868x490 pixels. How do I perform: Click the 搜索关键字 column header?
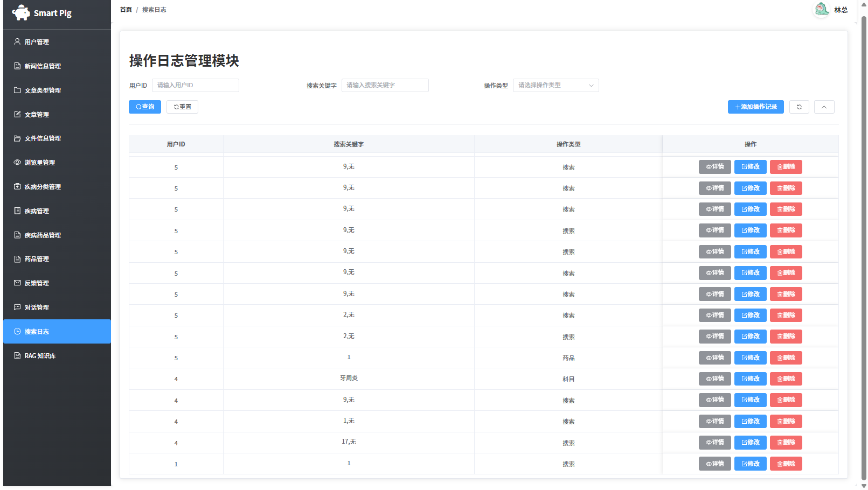tap(349, 144)
